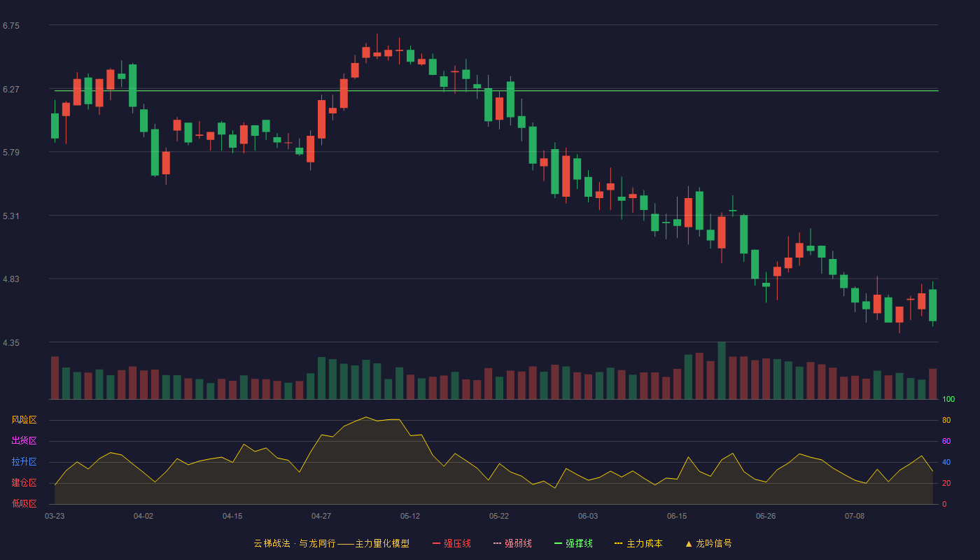
Task: Click the green 强撑线 legend line marker
Action: coord(558,543)
